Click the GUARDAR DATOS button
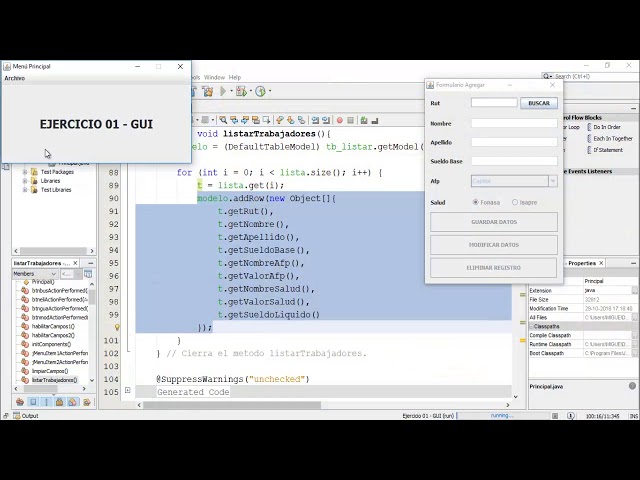The image size is (640, 480). pyautogui.click(x=494, y=222)
